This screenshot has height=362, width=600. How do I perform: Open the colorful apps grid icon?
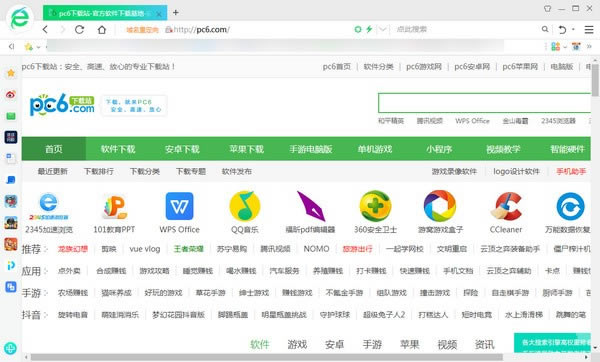[x=556, y=47]
